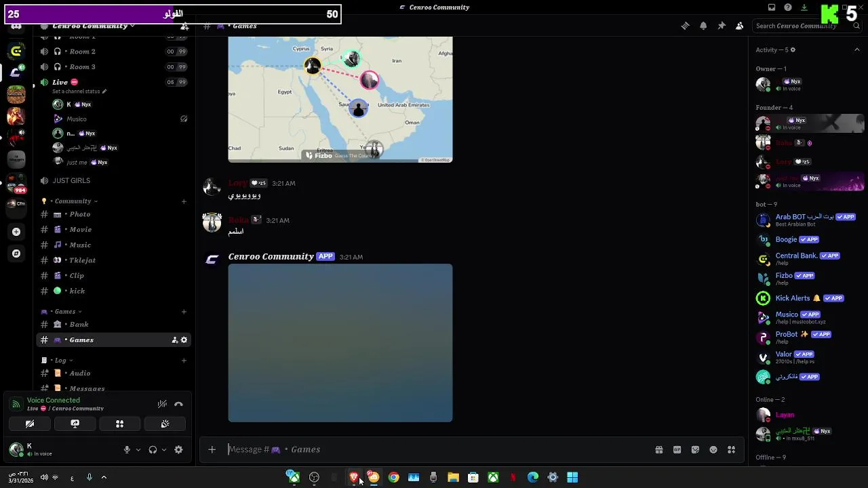Open the Photo channel
Screen dimensions: 868x488
(113, 214)
